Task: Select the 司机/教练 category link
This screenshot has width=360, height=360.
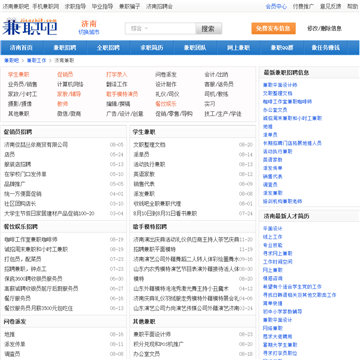Action: pos(216,94)
